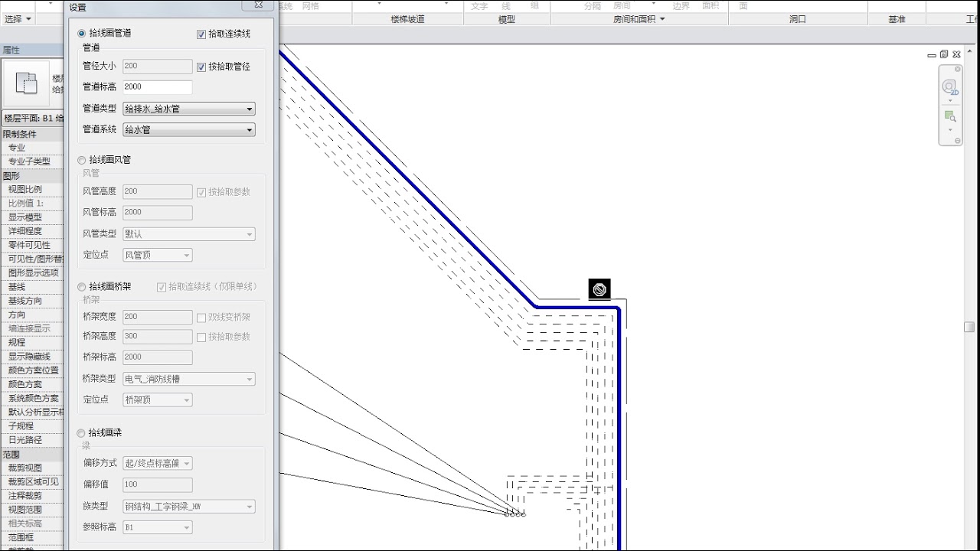Select the 注释裁剪 property row
Image resolution: width=980 pixels, height=551 pixels.
(x=33, y=496)
